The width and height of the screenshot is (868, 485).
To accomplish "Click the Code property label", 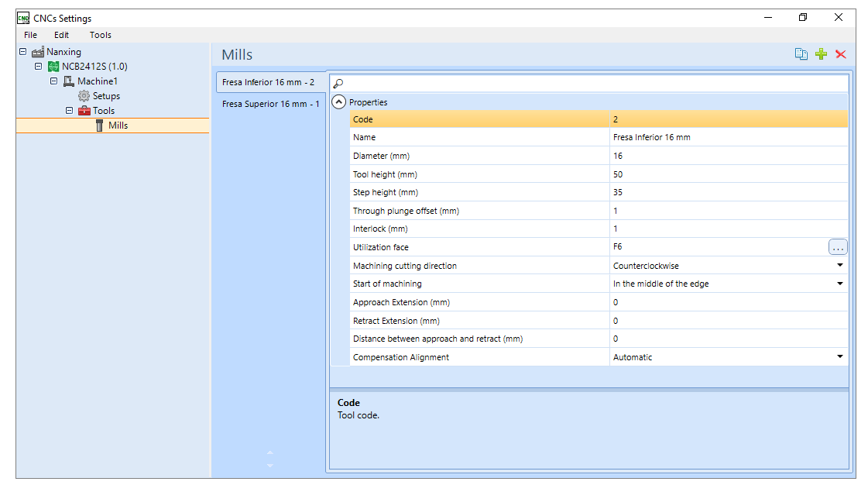I will point(362,119).
